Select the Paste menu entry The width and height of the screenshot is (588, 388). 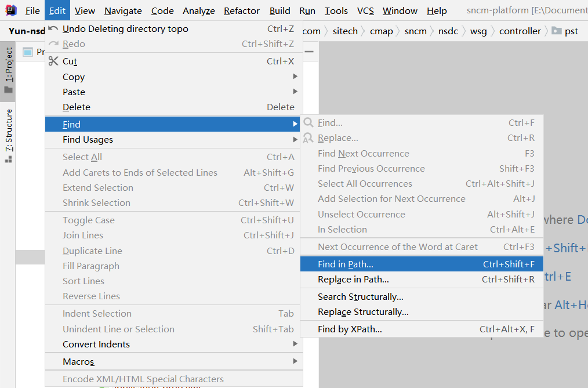[x=173, y=92]
